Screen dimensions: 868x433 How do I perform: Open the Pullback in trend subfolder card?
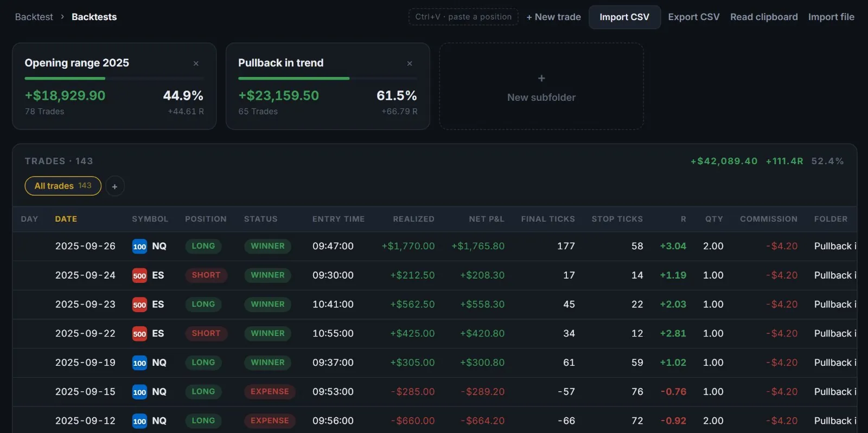[328, 87]
